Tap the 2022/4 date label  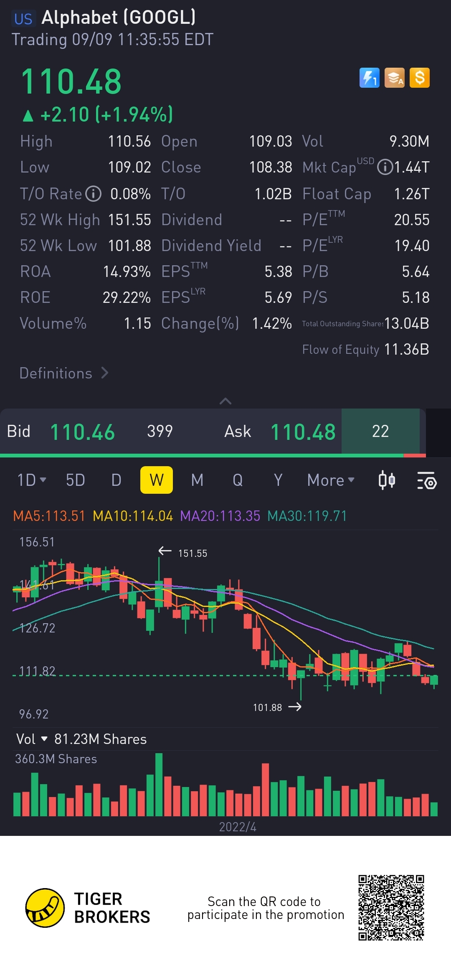238,827
